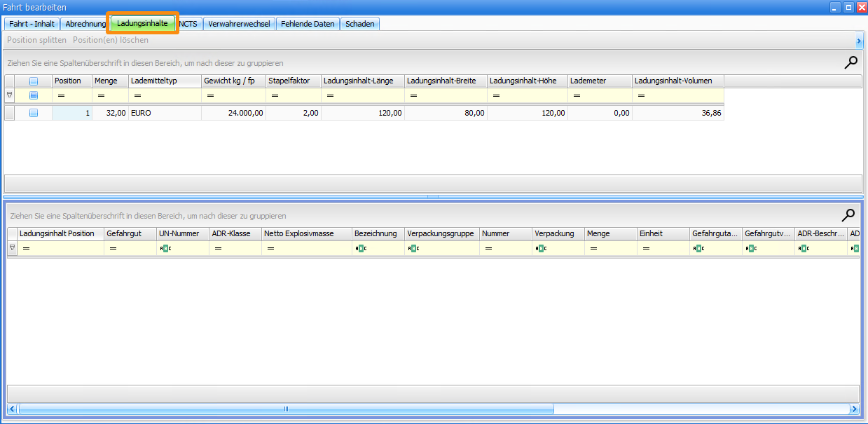868x424 pixels.
Task: Click the search magnifier in the upper grid
Action: tap(850, 62)
